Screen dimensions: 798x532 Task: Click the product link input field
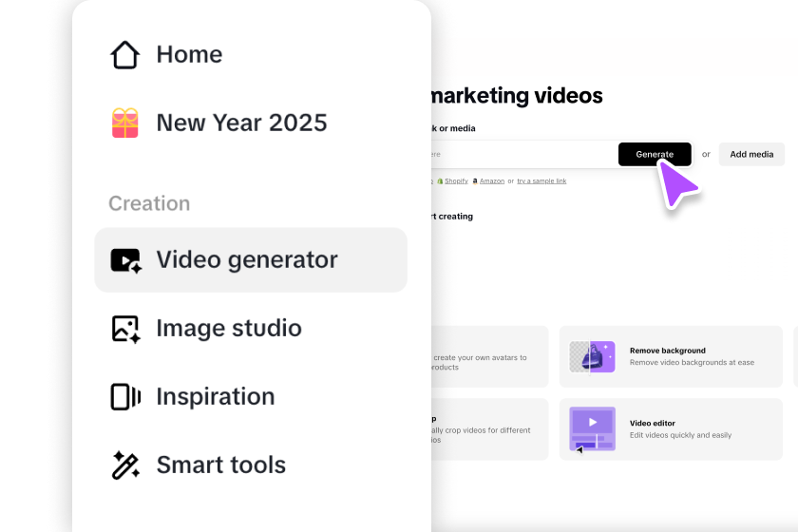(524, 154)
